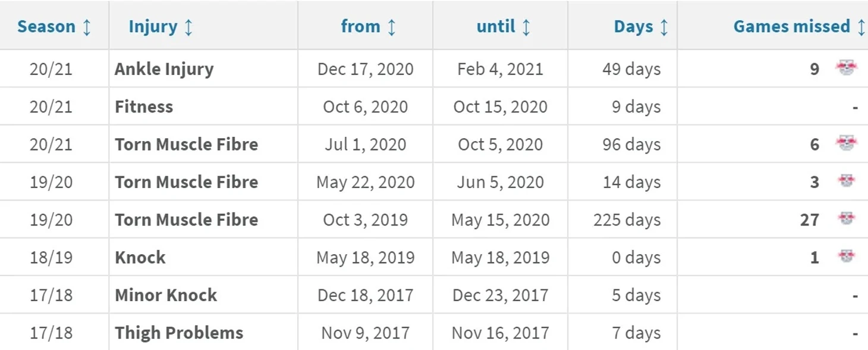Click sort arrows next to Injury
The height and width of the screenshot is (350, 868).
tap(188, 27)
